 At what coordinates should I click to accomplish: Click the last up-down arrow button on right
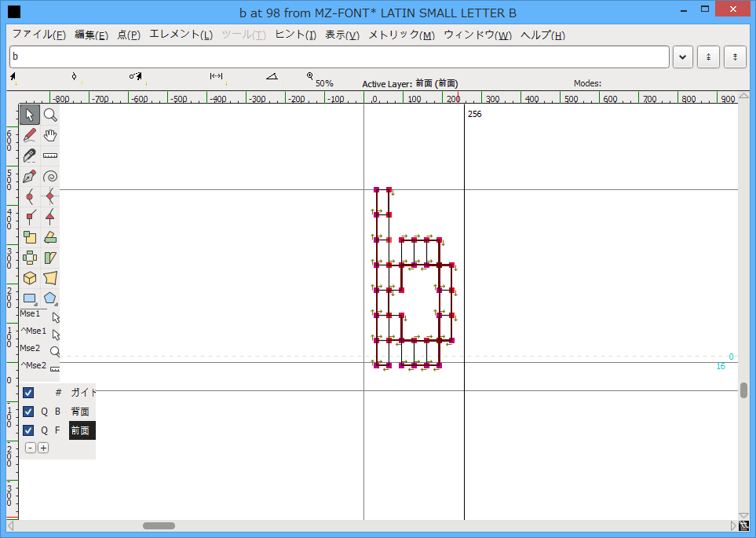(735, 57)
